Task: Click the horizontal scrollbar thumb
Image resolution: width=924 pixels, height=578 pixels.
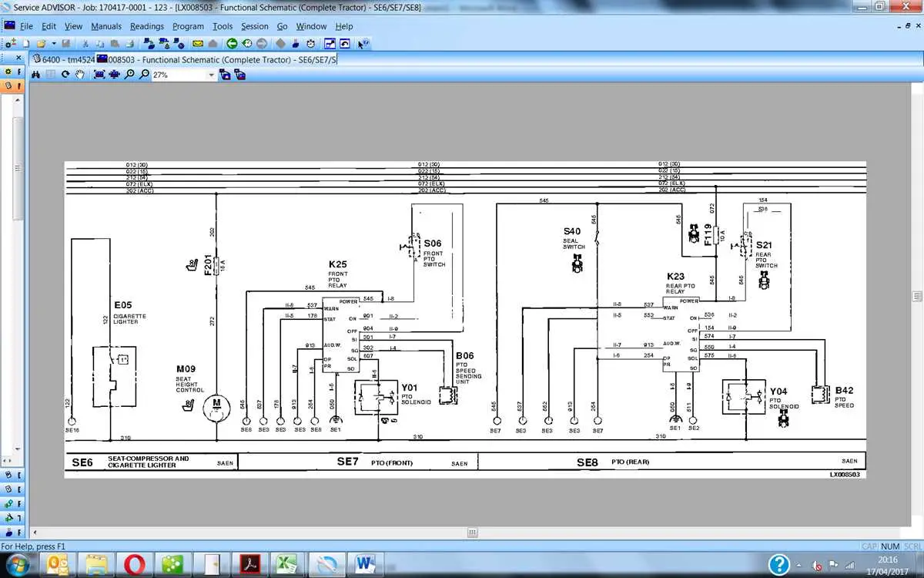Action: (473, 533)
